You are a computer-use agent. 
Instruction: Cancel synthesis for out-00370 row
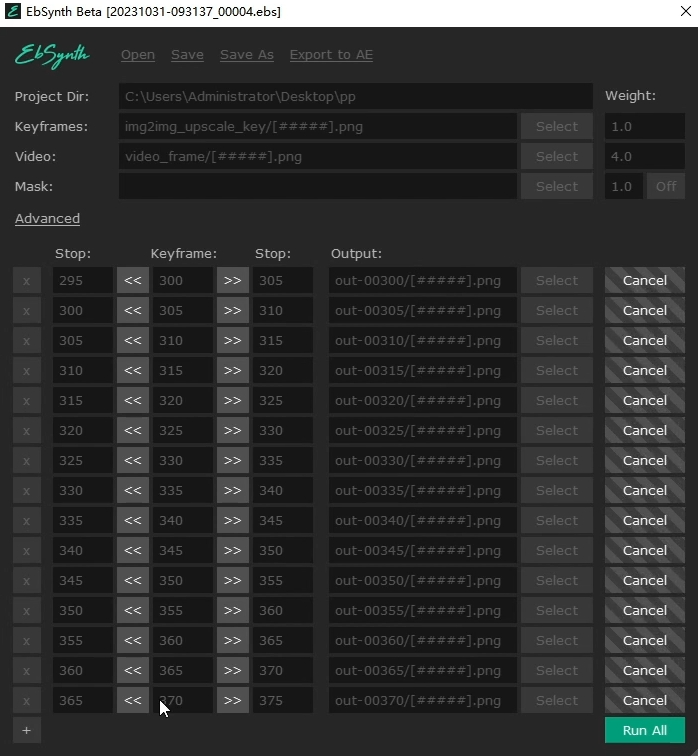point(645,701)
